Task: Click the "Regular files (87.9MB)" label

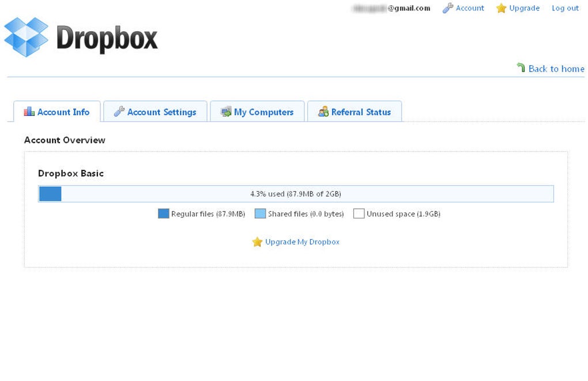Action: pyautogui.click(x=208, y=214)
